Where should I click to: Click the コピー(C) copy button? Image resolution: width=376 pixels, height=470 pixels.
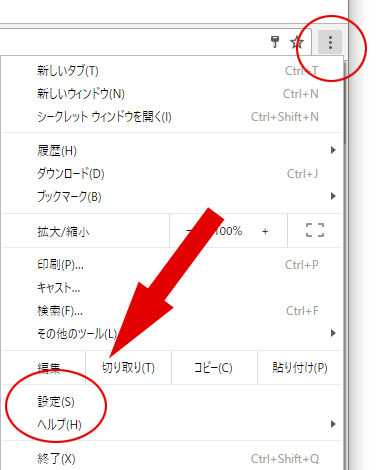pos(214,367)
